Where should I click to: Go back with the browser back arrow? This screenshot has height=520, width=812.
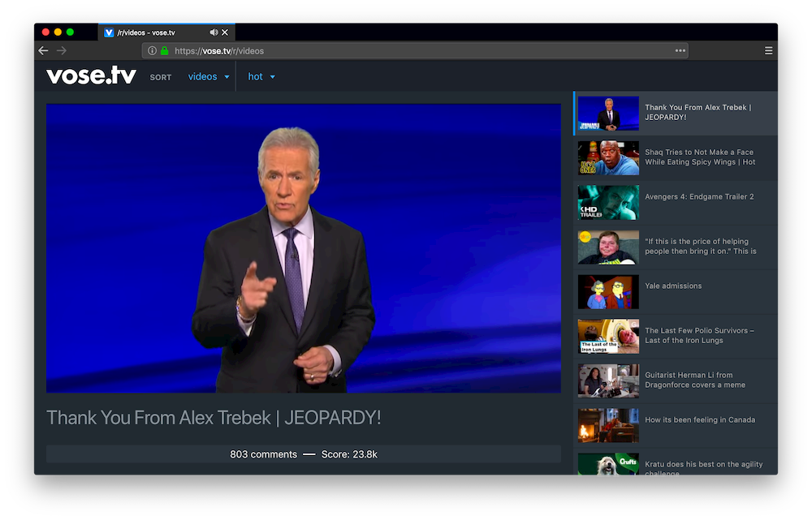coord(44,51)
